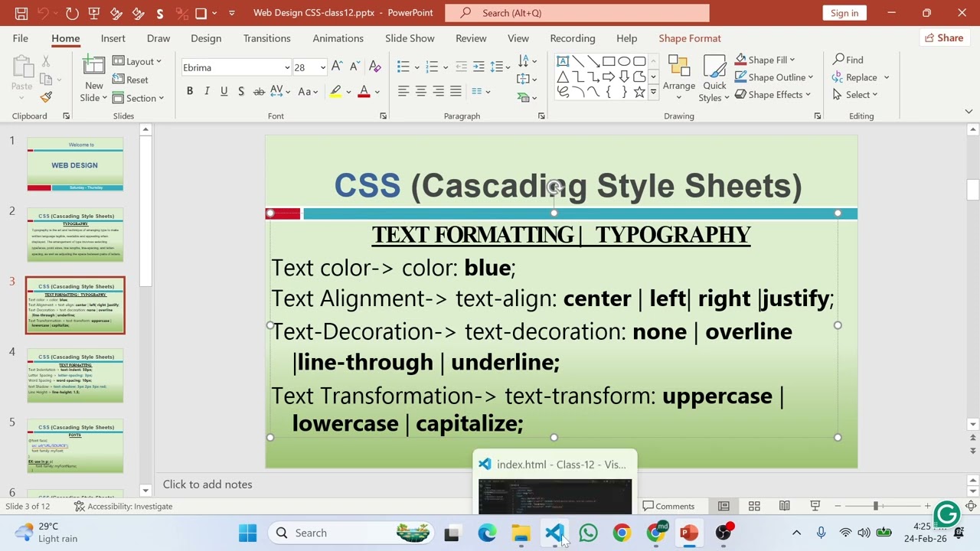Image resolution: width=980 pixels, height=551 pixels.
Task: Open the Shape Format tab
Action: [x=690, y=38]
